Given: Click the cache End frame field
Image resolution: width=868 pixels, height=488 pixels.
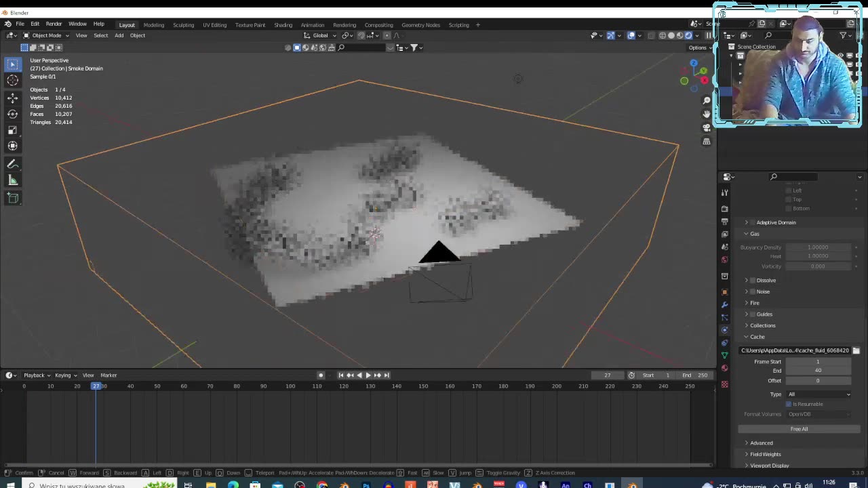Looking at the screenshot, I should click(x=818, y=371).
